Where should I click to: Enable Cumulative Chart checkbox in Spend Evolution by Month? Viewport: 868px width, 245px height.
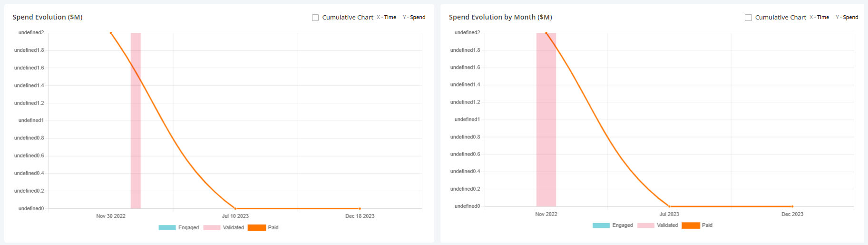748,18
